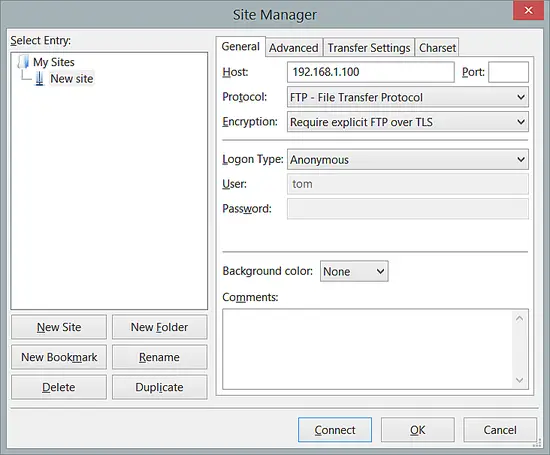Open the Logon Type dropdown

coord(408,160)
